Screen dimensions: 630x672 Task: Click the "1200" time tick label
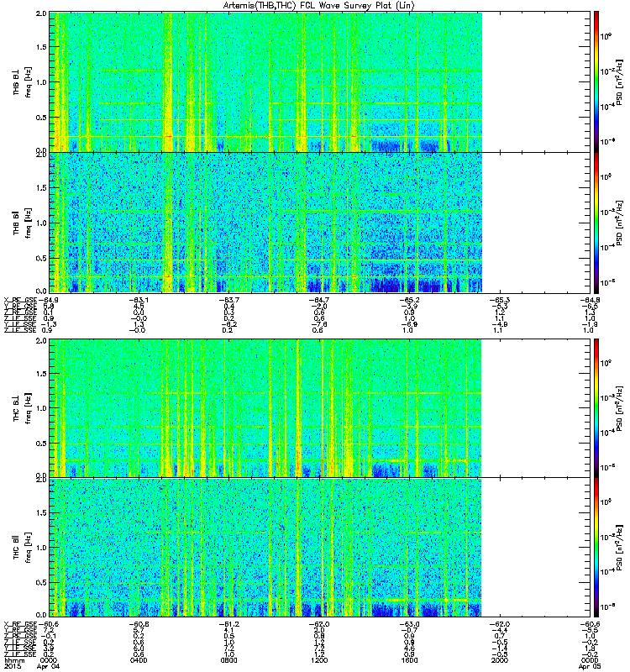pos(319,660)
